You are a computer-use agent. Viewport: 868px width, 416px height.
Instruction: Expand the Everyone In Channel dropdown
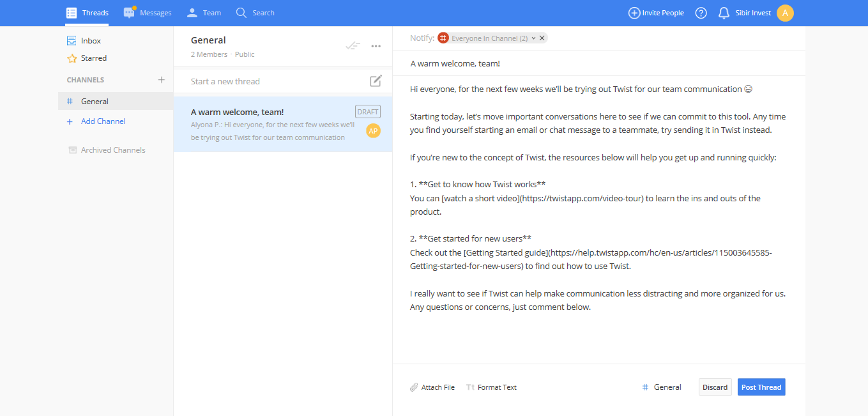point(533,38)
